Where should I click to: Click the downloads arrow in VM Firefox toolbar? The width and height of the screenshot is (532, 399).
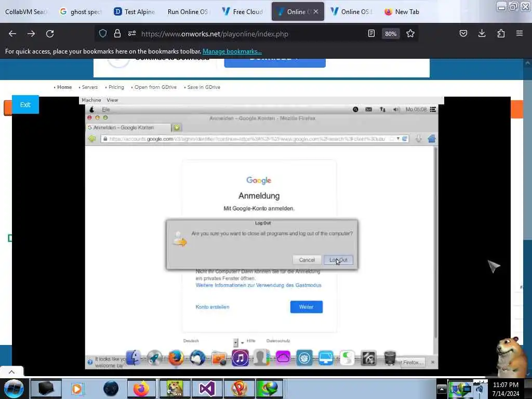pyautogui.click(x=419, y=139)
